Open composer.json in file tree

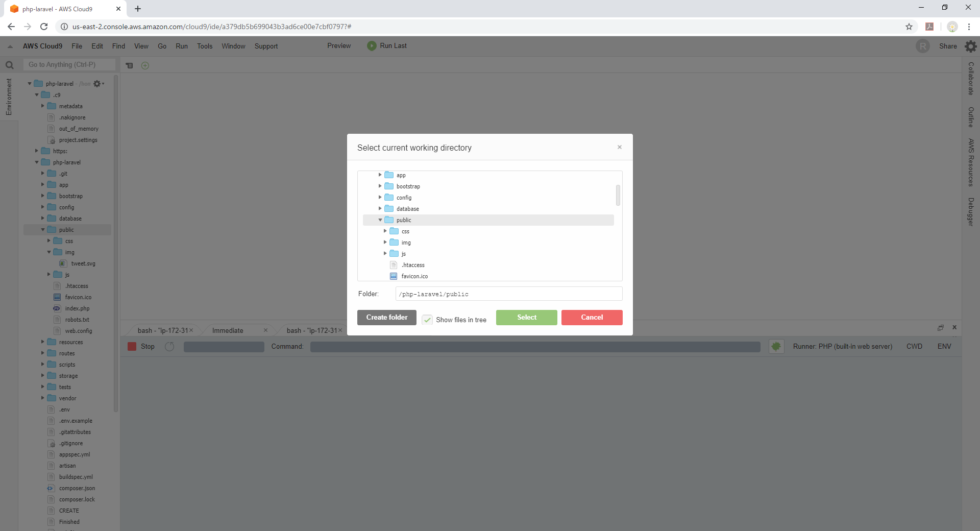[x=77, y=488]
